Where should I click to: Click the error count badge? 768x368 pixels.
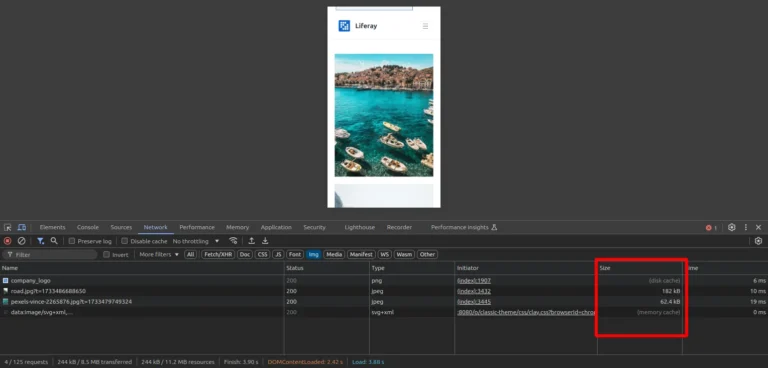point(711,228)
